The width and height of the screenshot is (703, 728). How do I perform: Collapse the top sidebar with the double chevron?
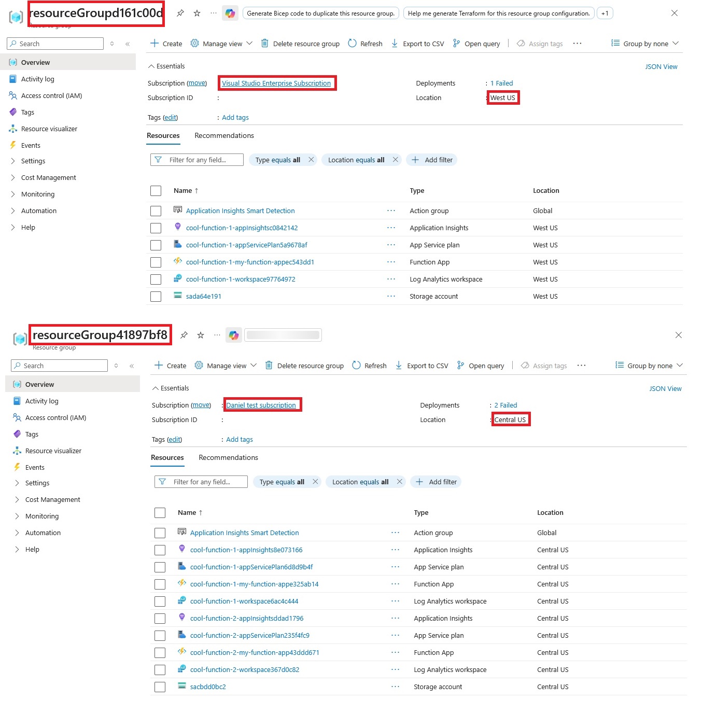(x=128, y=44)
